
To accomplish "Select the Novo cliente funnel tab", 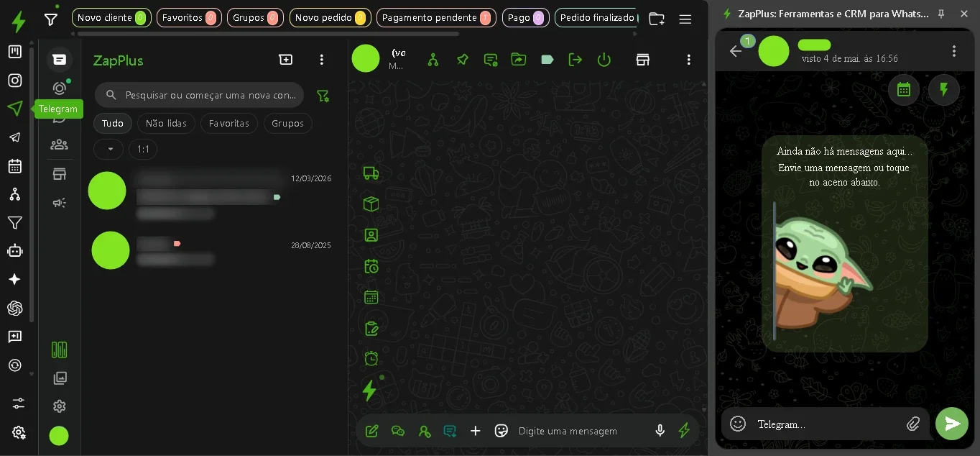I will pos(111,18).
